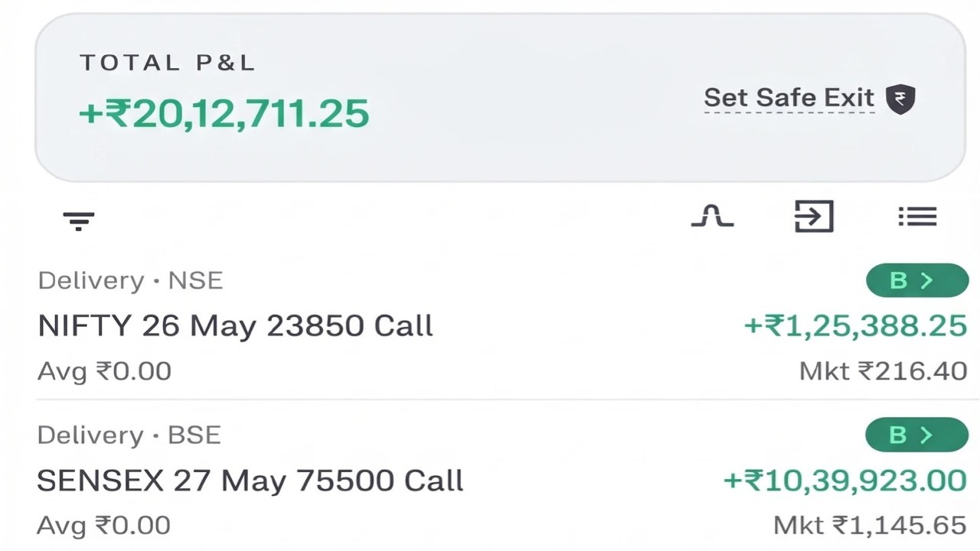Tap Avg ₹0.00 under NIFTY Call
The image size is (980, 551).
click(104, 371)
